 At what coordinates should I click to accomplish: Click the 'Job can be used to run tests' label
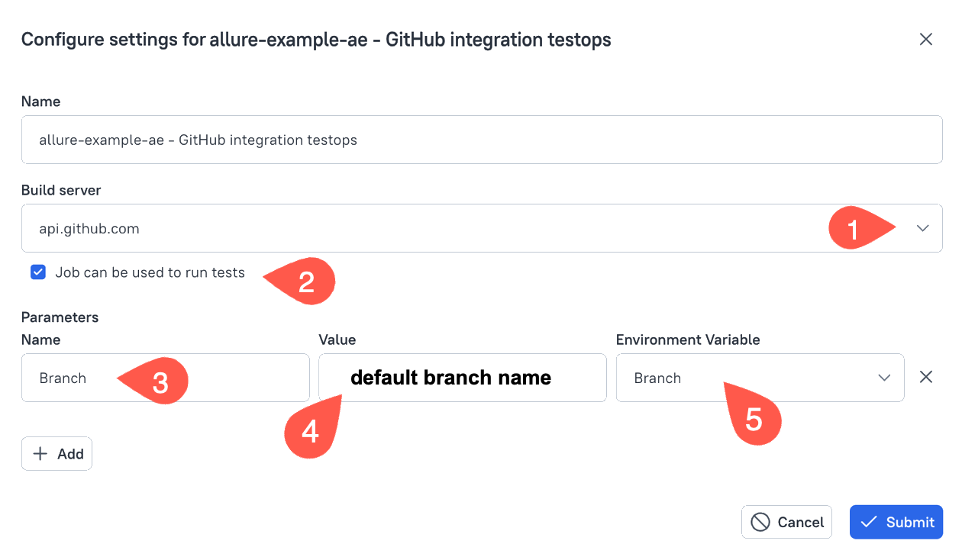[150, 272]
